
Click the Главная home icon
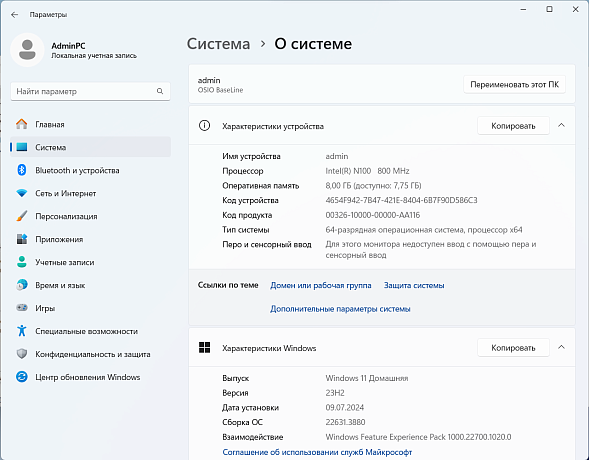pyautogui.click(x=22, y=124)
